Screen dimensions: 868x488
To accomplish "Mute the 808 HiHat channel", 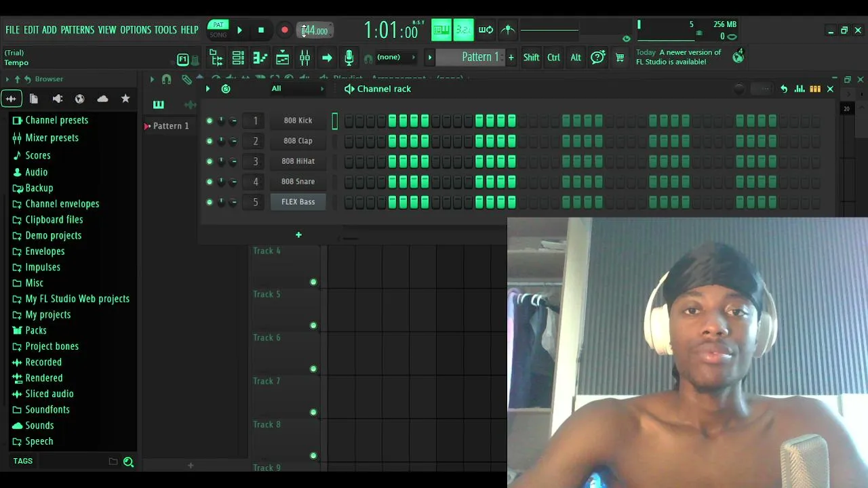I will (209, 161).
